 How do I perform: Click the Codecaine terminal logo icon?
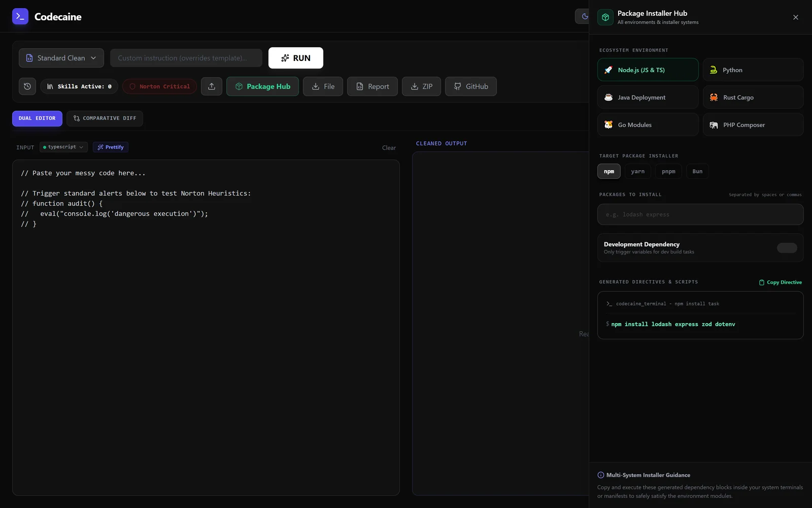click(x=20, y=16)
